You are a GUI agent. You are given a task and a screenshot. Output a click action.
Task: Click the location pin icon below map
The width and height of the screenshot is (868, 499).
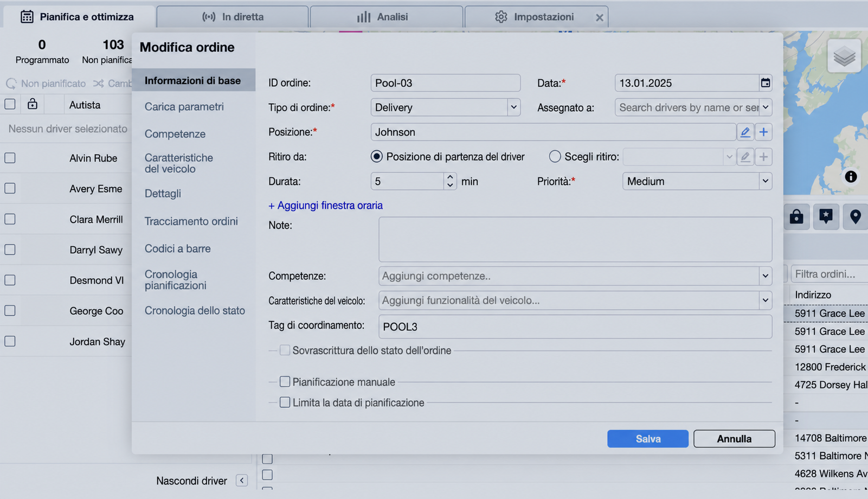point(855,217)
